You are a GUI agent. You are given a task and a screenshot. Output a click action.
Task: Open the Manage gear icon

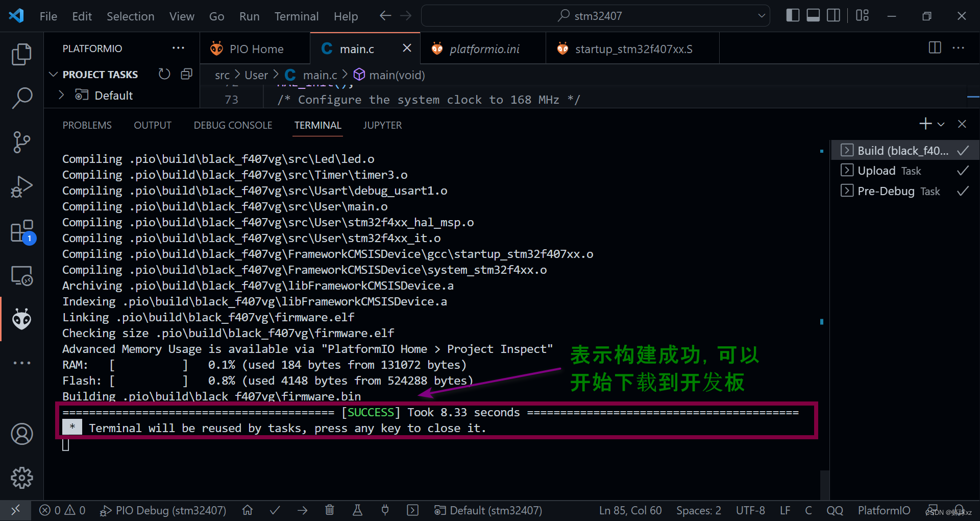tap(21, 478)
